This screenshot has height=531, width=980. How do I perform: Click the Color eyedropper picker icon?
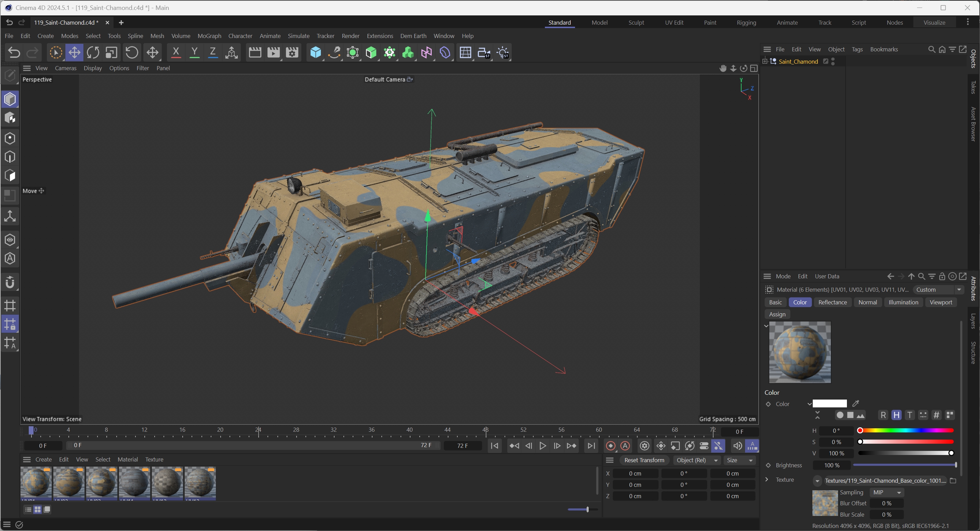pyautogui.click(x=856, y=404)
